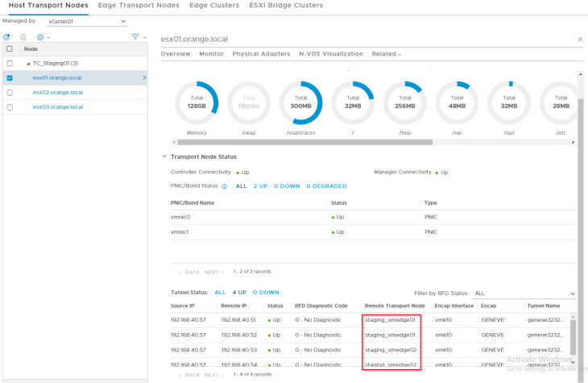
Task: Open the gear actions menu
Action: coord(40,37)
